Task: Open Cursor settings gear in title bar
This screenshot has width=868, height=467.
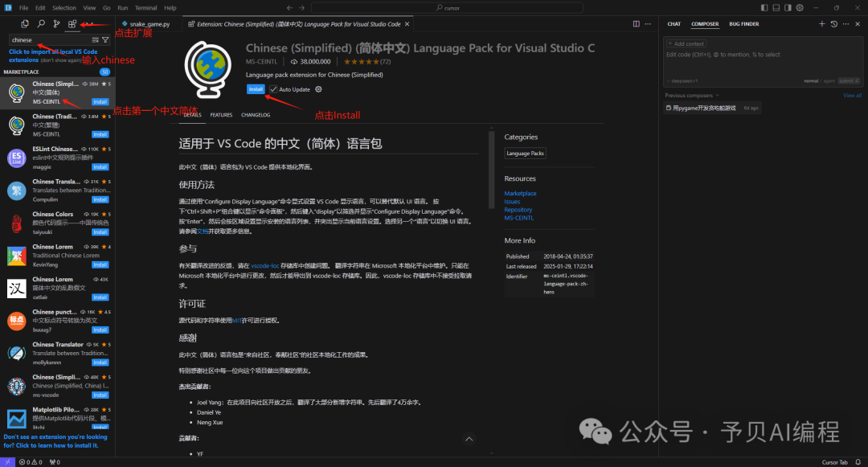Action: (x=800, y=8)
